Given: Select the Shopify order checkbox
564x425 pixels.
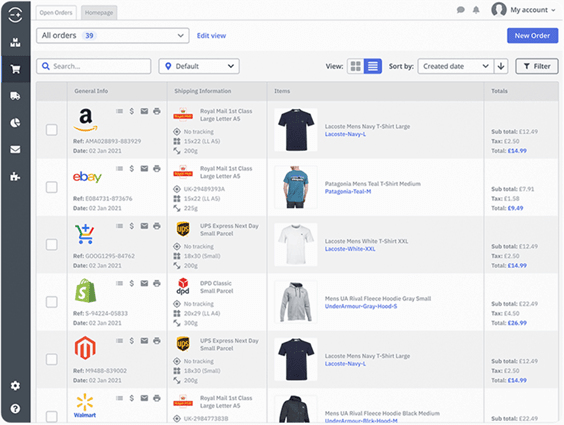Looking at the screenshot, I should pyautogui.click(x=52, y=302).
